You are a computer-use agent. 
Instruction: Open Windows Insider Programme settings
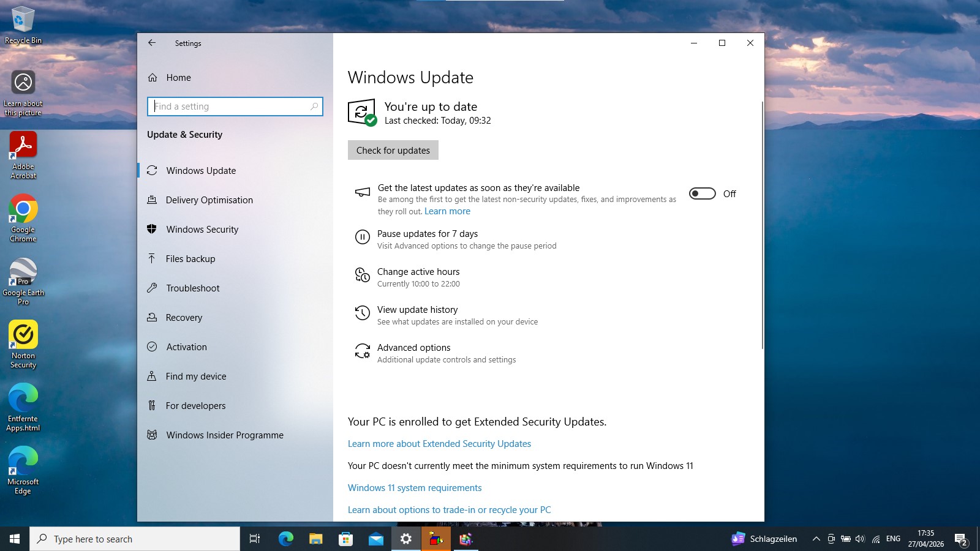pyautogui.click(x=235, y=435)
